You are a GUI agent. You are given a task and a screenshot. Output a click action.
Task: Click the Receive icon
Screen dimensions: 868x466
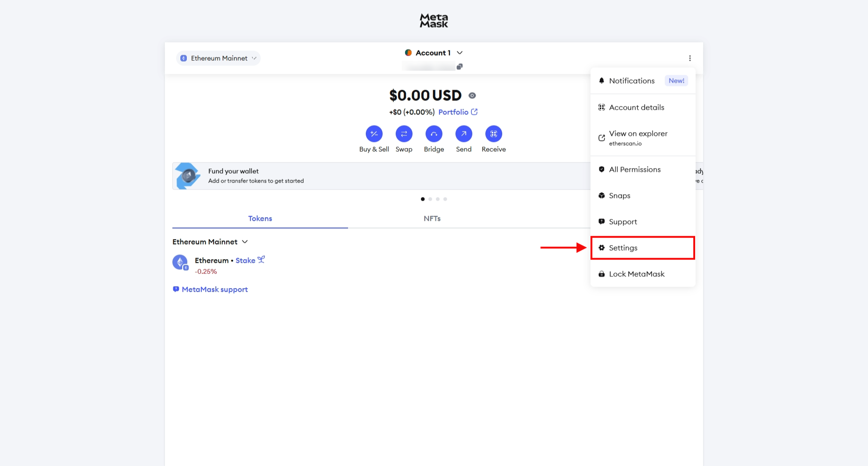(493, 134)
